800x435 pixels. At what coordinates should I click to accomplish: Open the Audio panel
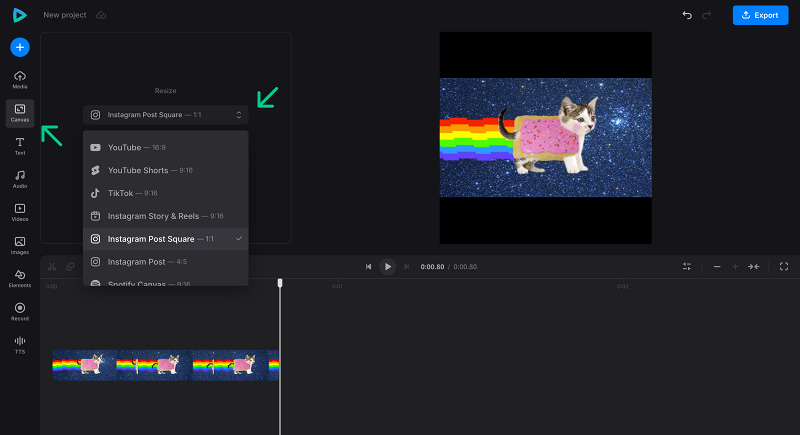(x=20, y=179)
